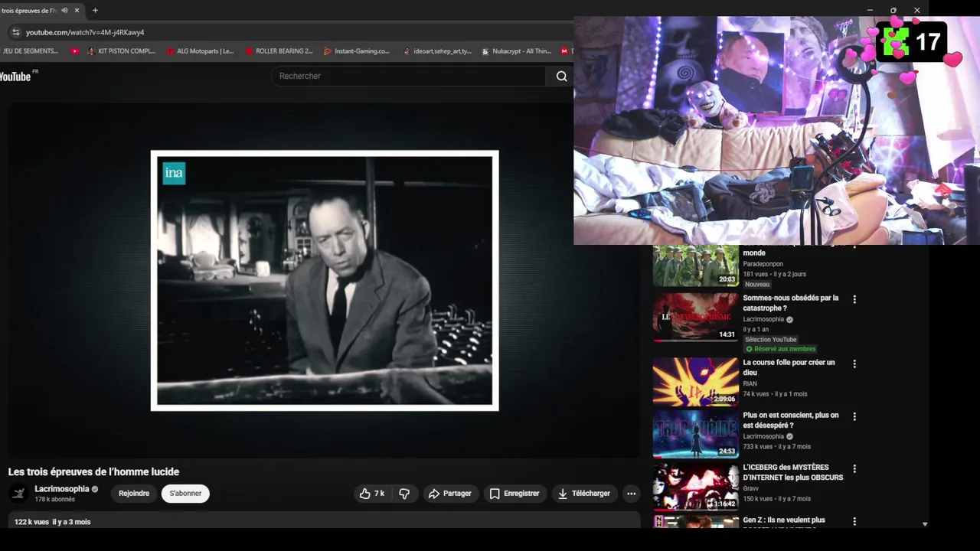980x551 pixels.
Task: Click the page scrollbar down arrow
Action: [924, 524]
